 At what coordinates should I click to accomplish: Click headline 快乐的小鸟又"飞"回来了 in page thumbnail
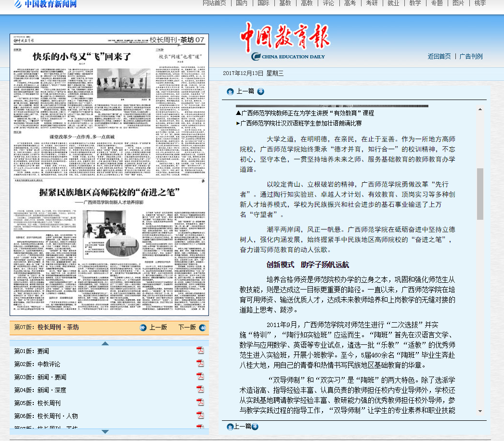[82, 57]
